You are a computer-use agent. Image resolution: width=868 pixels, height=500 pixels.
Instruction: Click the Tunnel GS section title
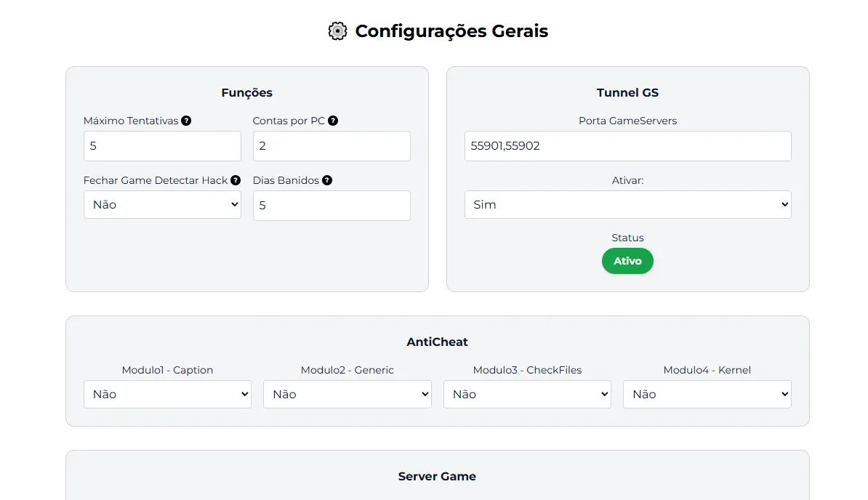pos(627,92)
